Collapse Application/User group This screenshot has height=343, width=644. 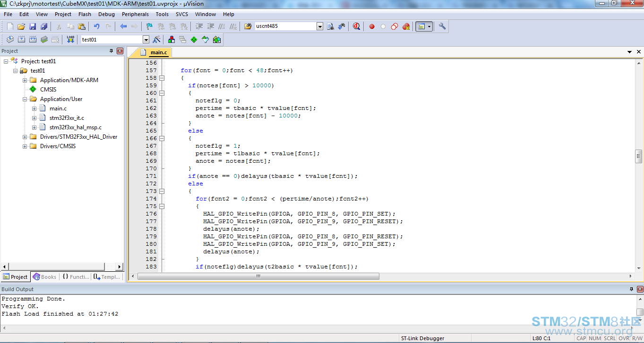click(25, 99)
